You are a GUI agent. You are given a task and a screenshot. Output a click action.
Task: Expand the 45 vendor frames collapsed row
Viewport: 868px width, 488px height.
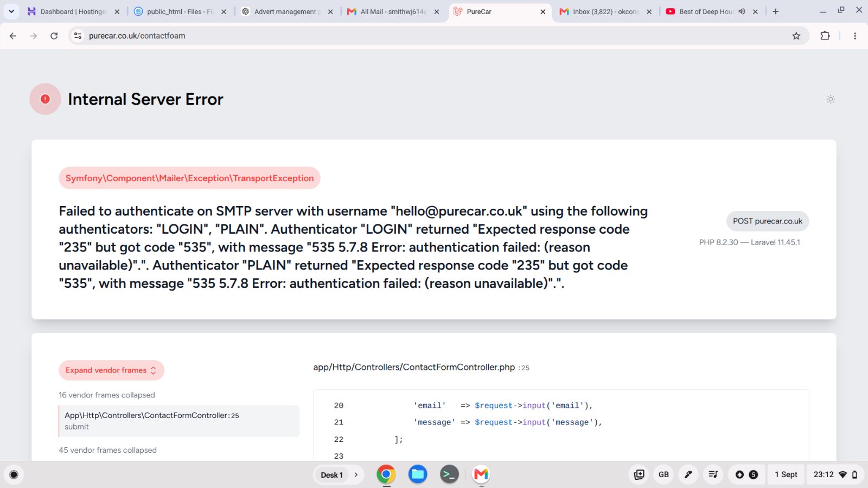click(107, 450)
